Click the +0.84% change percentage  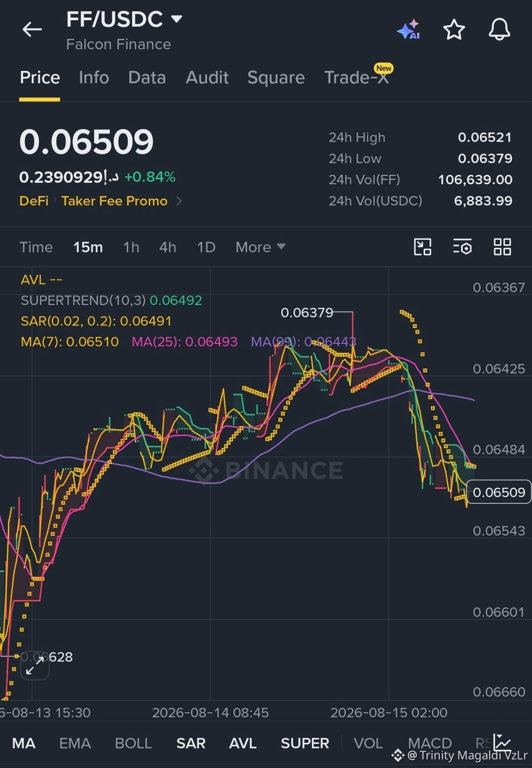150,177
